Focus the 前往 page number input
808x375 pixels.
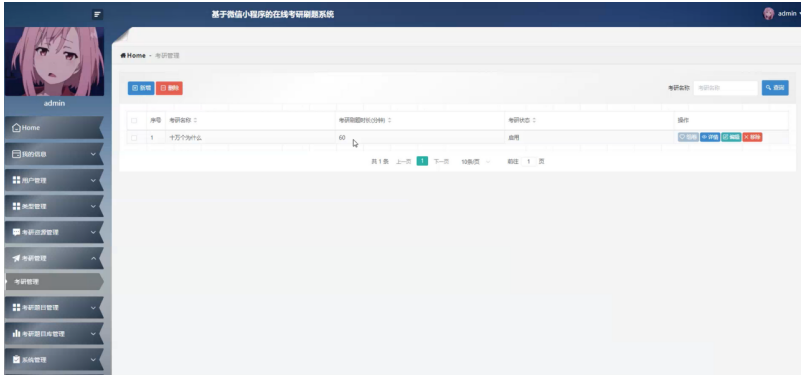tap(529, 162)
